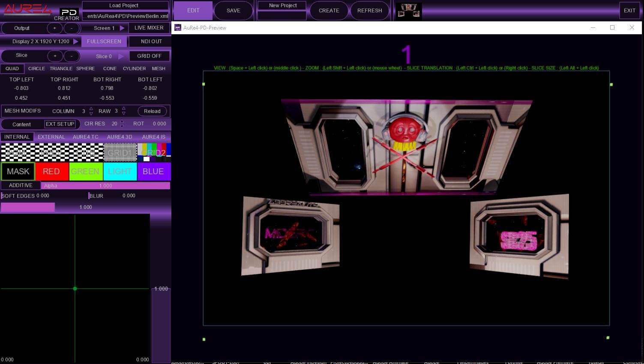The height and width of the screenshot is (364, 644).
Task: Click the Output plus button
Action: click(54, 28)
